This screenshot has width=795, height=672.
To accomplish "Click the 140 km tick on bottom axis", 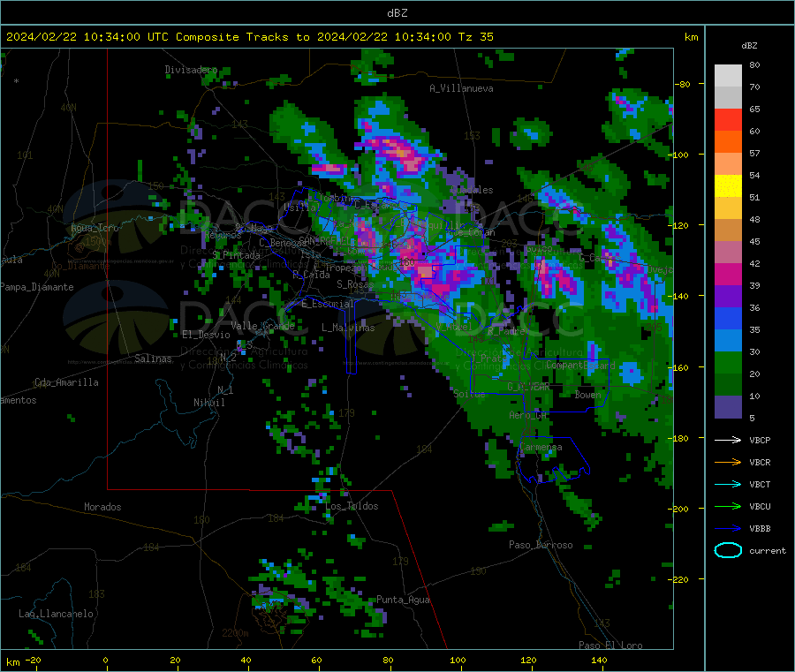I will 599,660.
